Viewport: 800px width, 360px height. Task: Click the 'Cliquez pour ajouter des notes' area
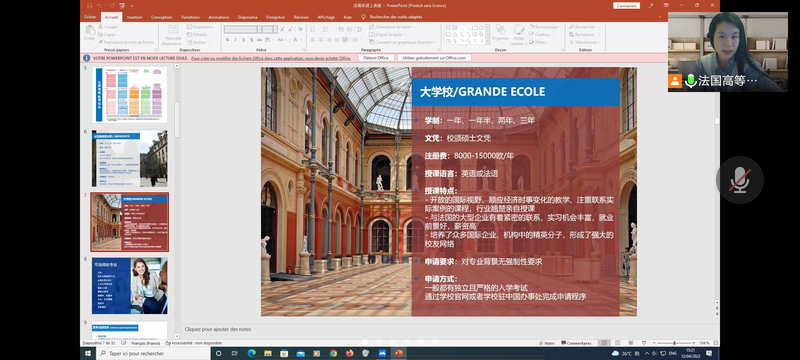(448, 329)
